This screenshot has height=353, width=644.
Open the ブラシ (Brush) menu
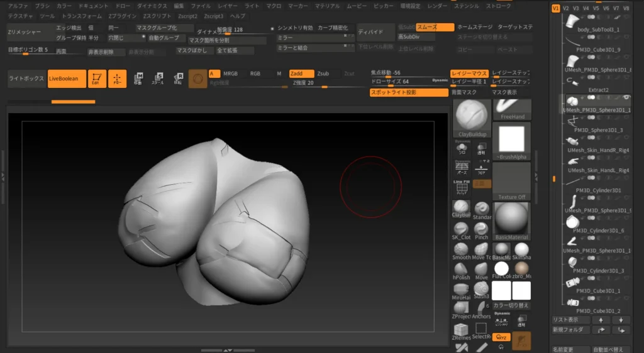coord(42,6)
